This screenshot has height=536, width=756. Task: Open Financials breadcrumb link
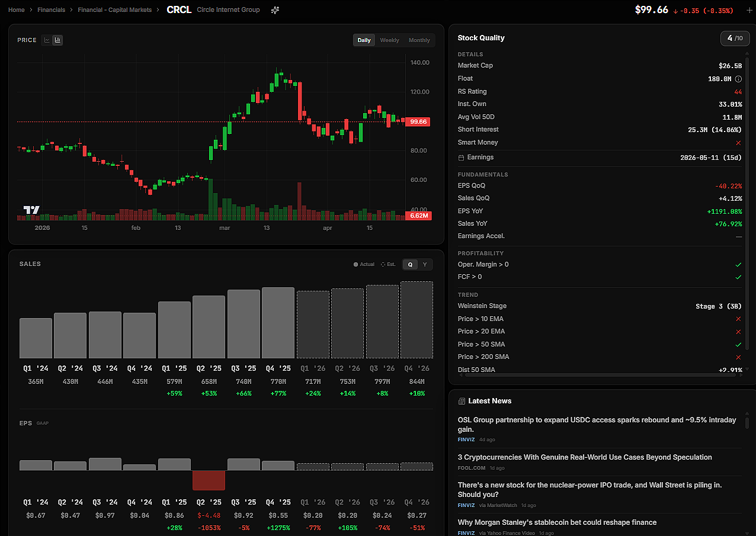[52, 10]
